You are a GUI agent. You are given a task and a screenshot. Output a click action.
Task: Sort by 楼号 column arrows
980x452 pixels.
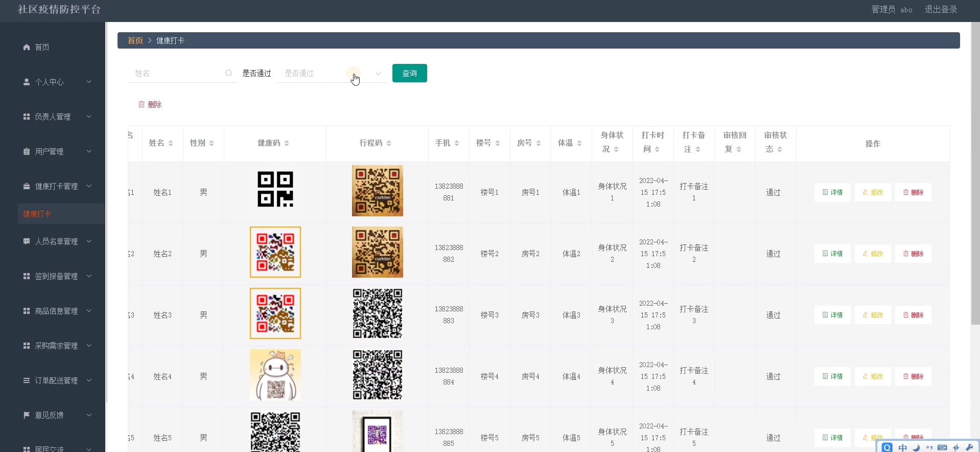point(498,143)
